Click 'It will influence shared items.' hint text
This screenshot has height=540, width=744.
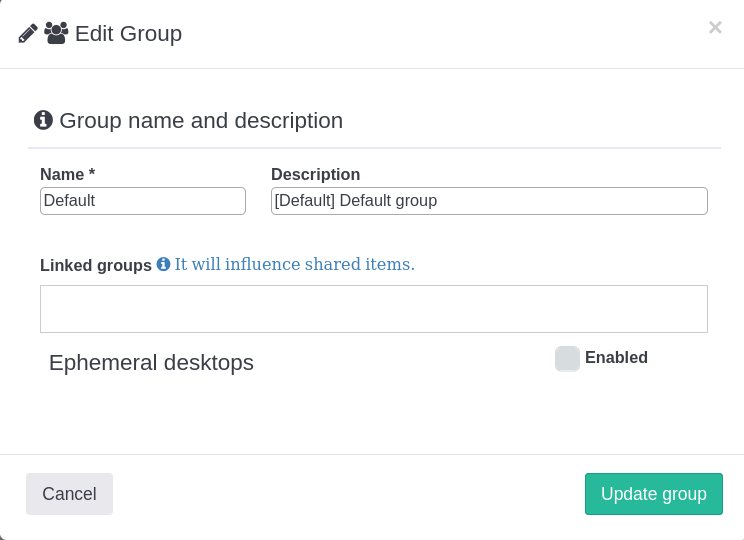tap(294, 265)
